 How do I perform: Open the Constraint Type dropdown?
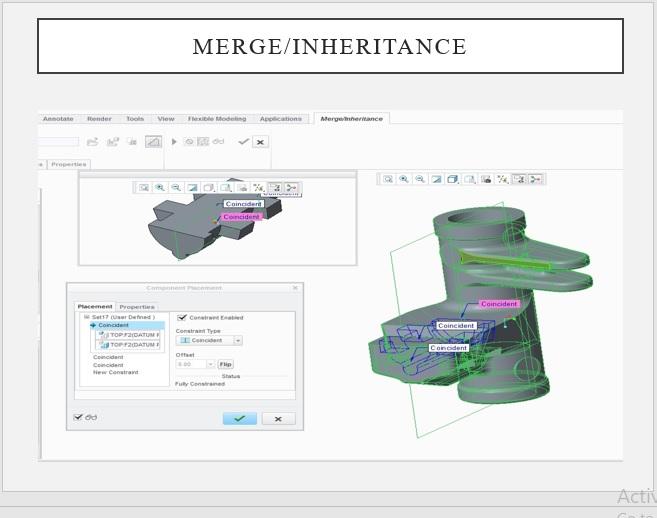click(x=237, y=340)
